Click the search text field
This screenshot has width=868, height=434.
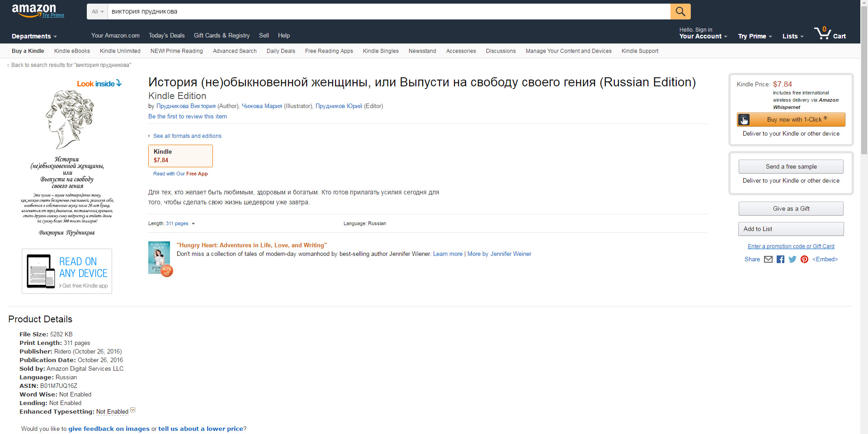[389, 11]
